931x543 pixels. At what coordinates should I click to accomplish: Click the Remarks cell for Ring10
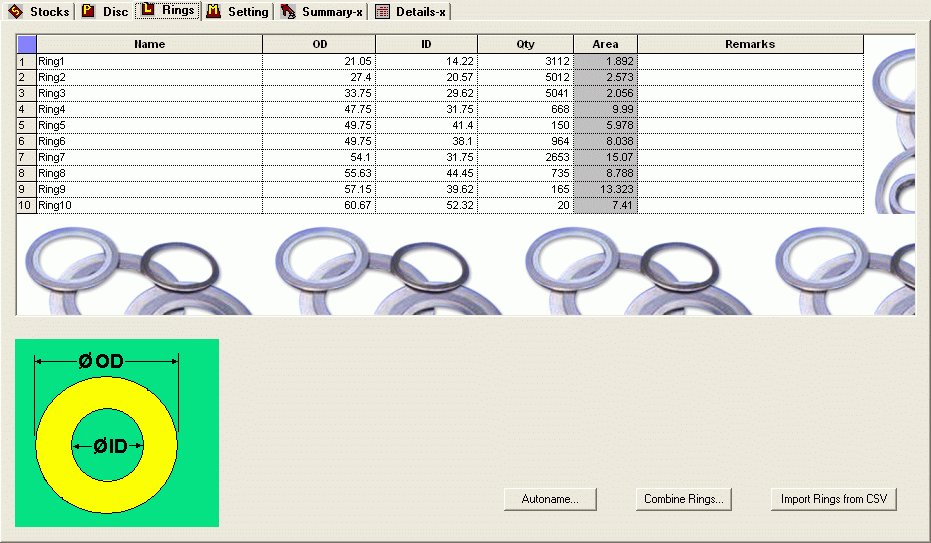(x=750, y=206)
